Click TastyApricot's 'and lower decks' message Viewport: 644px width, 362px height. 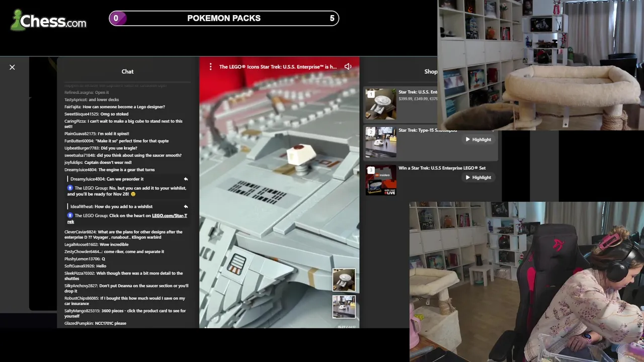click(92, 100)
